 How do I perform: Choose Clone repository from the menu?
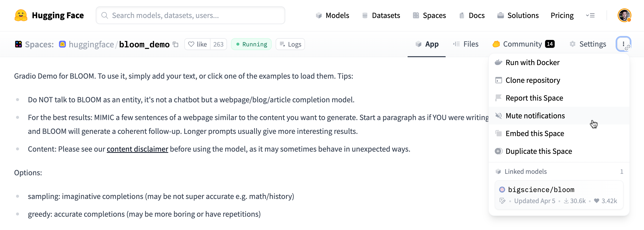pyautogui.click(x=532, y=80)
